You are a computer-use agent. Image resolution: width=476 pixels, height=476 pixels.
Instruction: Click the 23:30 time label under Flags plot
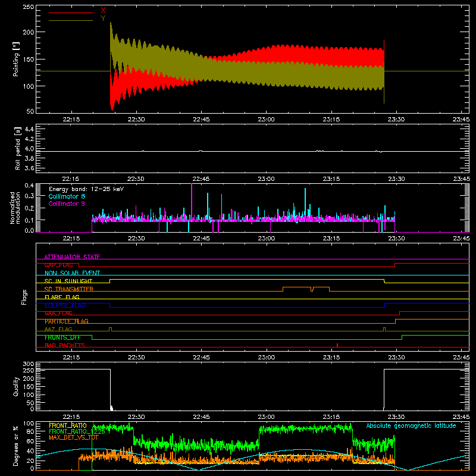point(396,358)
